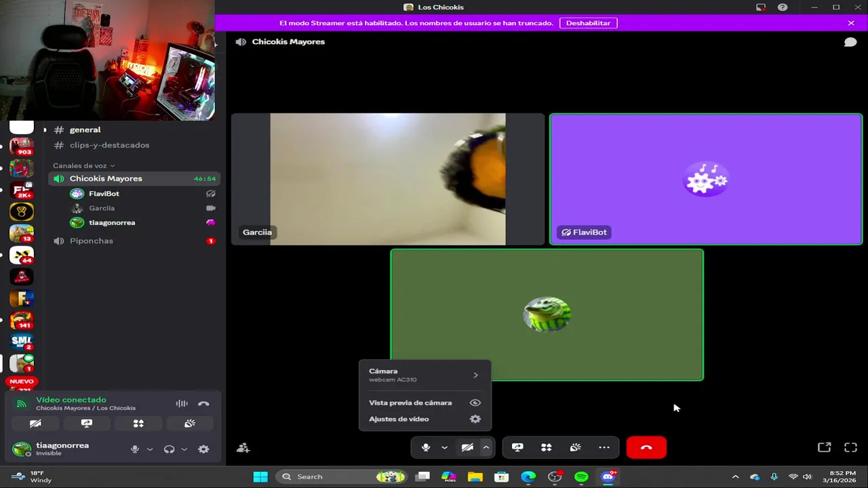Open Windows Start menu

[x=260, y=476]
